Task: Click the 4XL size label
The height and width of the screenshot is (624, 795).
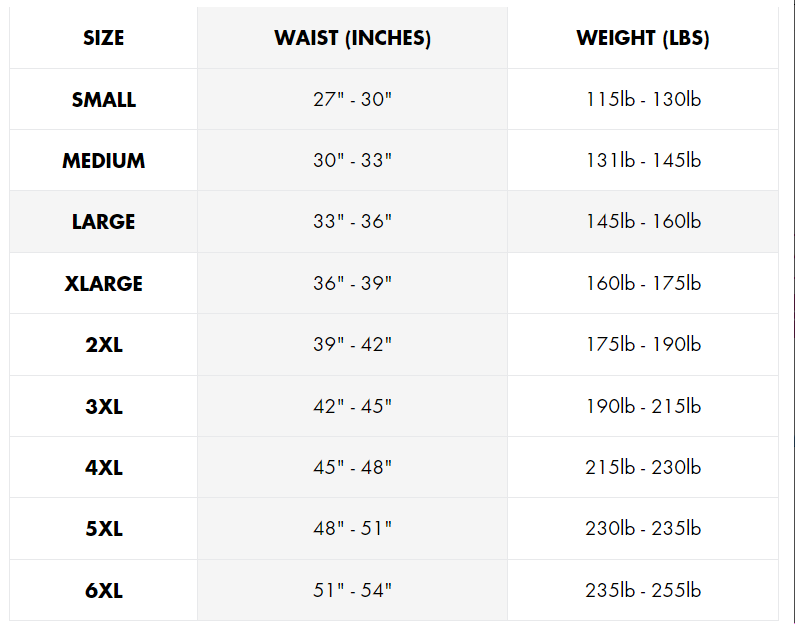Action: [x=104, y=468]
